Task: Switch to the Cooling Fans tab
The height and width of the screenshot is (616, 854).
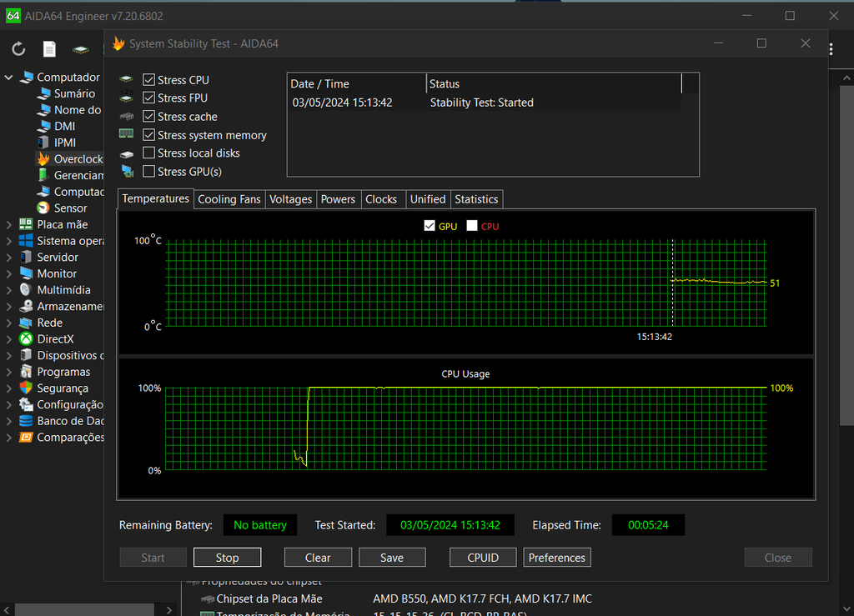Action: pos(229,199)
